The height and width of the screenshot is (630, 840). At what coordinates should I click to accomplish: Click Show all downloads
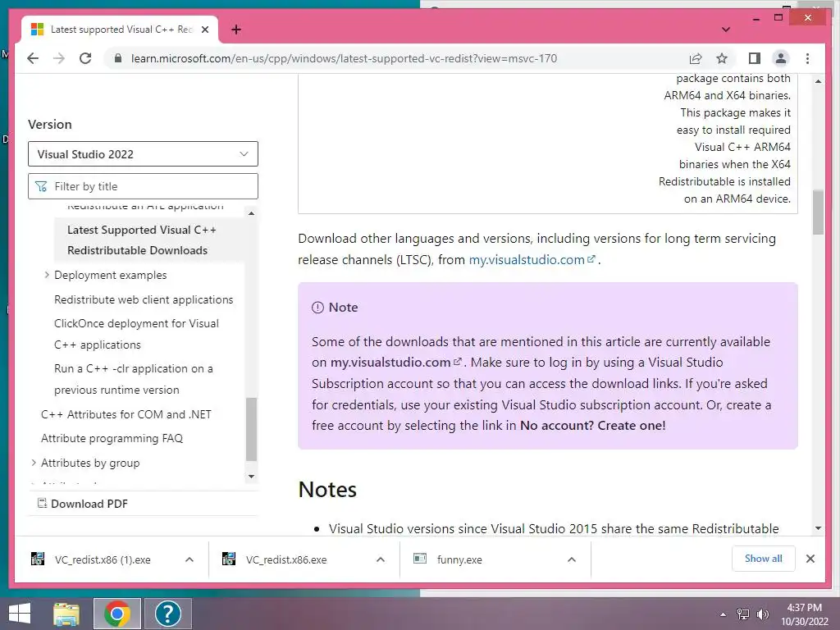[x=764, y=559]
